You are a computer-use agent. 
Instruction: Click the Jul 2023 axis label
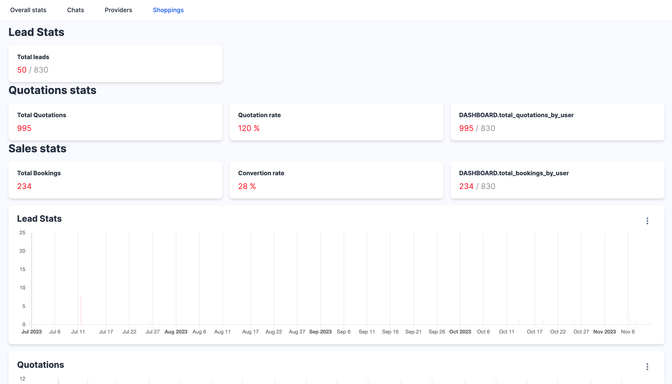pos(32,332)
